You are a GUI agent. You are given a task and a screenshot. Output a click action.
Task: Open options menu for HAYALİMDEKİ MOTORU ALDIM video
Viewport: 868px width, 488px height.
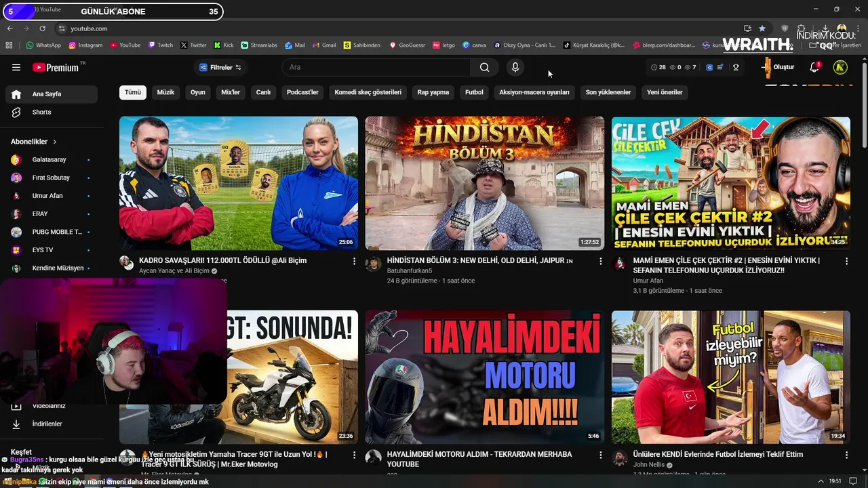(x=600, y=455)
